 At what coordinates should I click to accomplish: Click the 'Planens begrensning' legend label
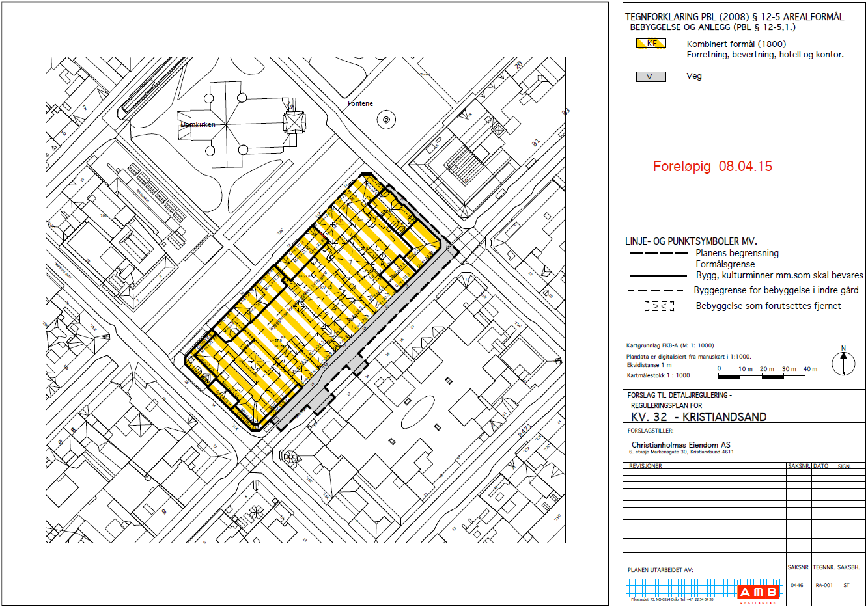(x=737, y=253)
